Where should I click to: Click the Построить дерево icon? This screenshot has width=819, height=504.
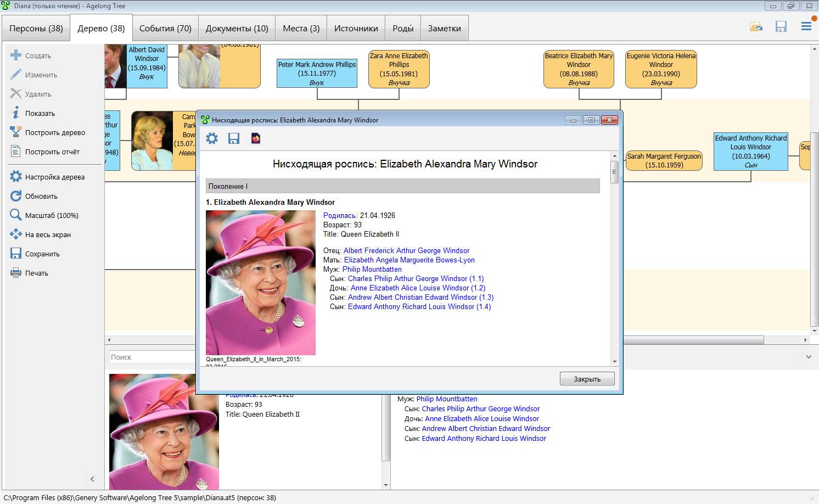click(16, 132)
